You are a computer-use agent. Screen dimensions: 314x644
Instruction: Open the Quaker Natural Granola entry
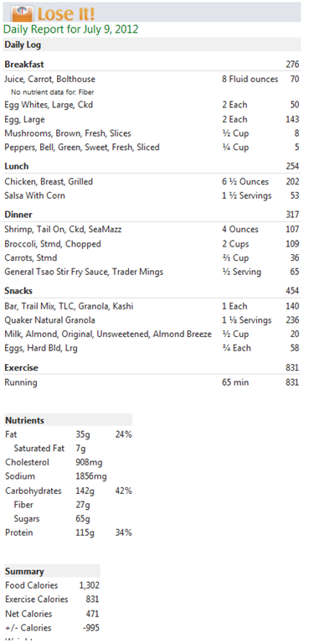(152, 320)
